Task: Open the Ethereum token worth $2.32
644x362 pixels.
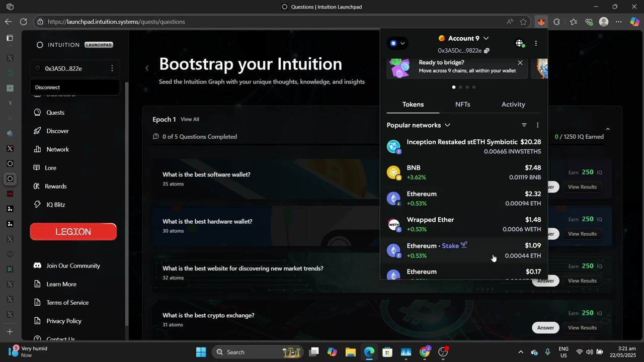Action: [463, 199]
